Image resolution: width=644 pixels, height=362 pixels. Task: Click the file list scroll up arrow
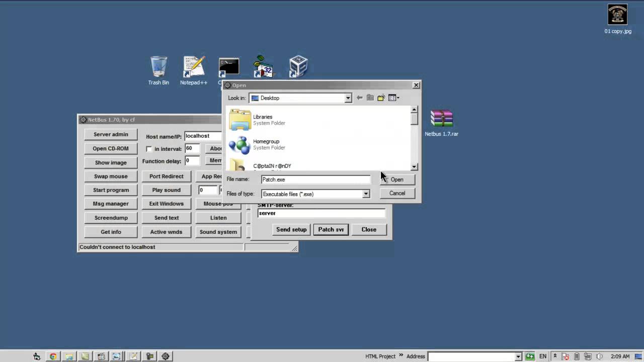point(414,110)
